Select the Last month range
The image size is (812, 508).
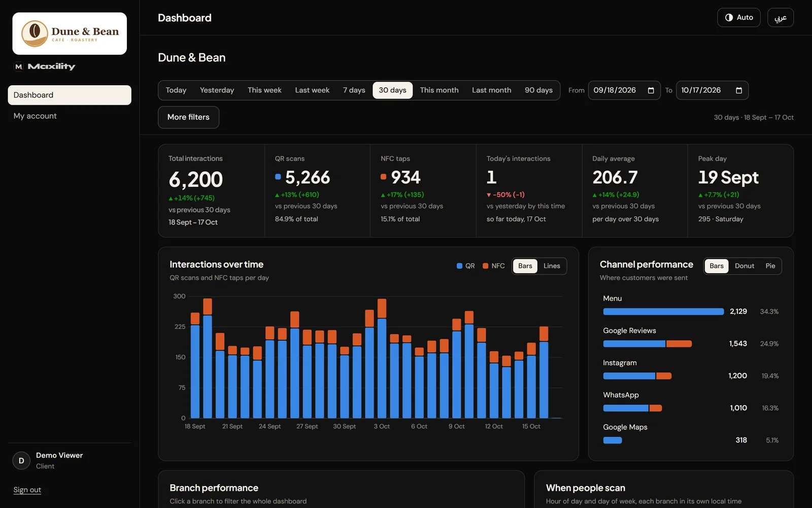pyautogui.click(x=491, y=90)
